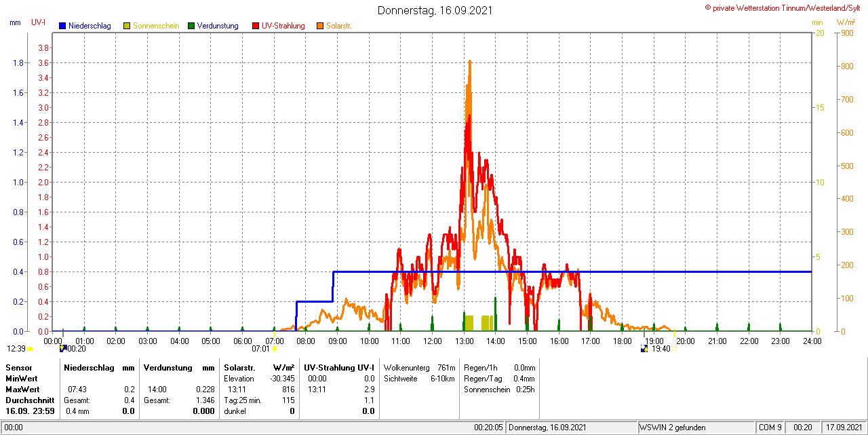Click the yellow Sonnenschein legend swatch
The height and width of the screenshot is (435, 868).
pyautogui.click(x=127, y=26)
